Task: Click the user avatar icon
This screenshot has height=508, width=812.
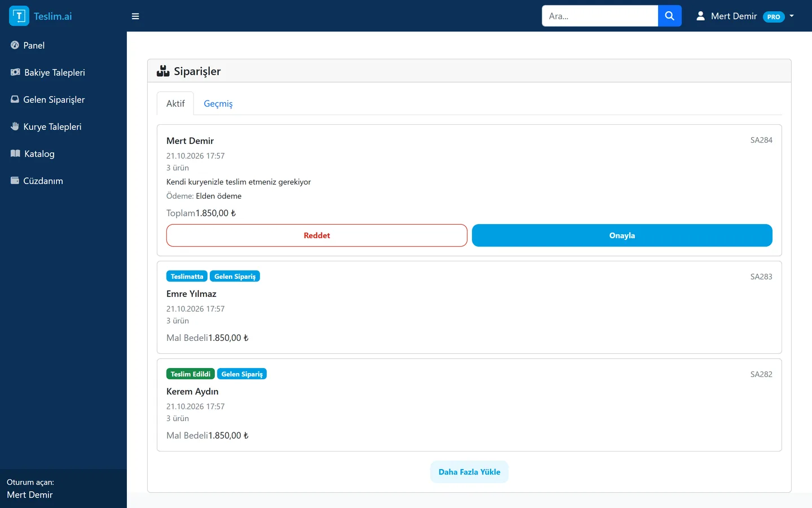Action: 700,16
